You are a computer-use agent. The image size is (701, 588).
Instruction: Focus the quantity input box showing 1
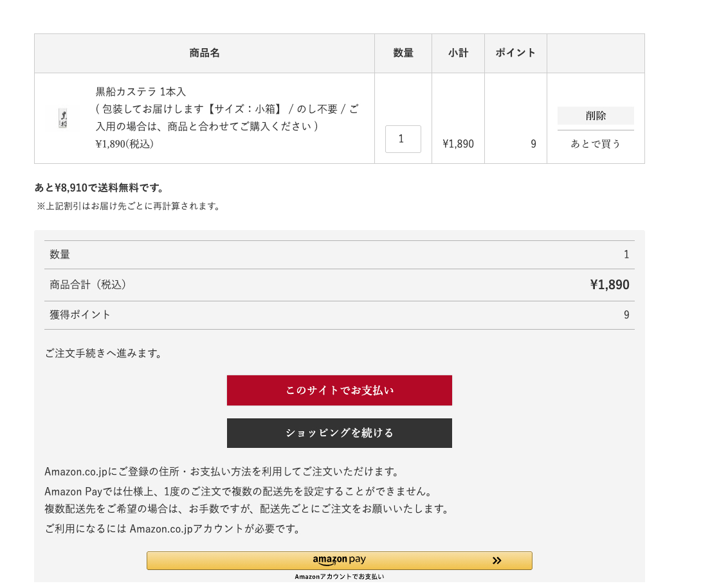403,139
